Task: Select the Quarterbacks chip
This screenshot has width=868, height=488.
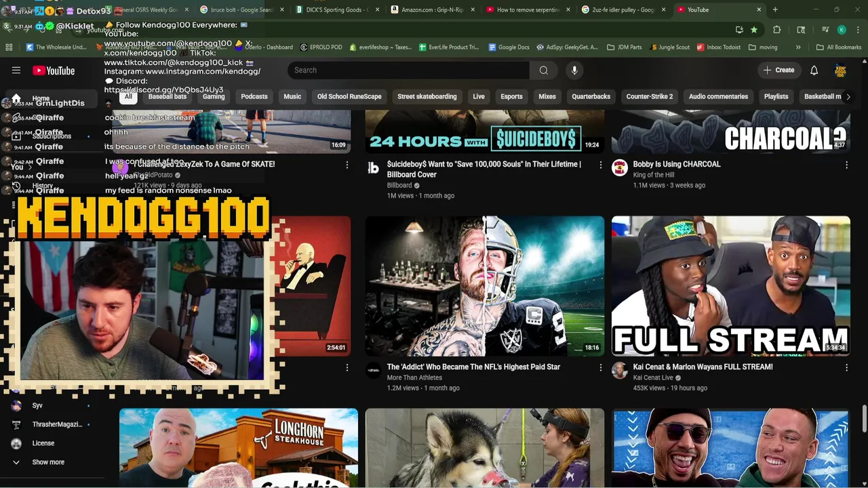Action: click(x=591, y=97)
